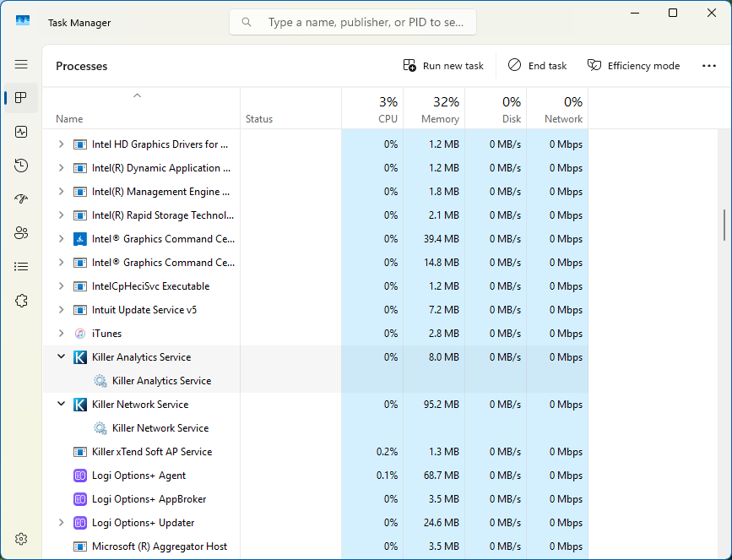Click the vertical scrollbar thumb
This screenshot has width=732, height=560.
tap(724, 225)
